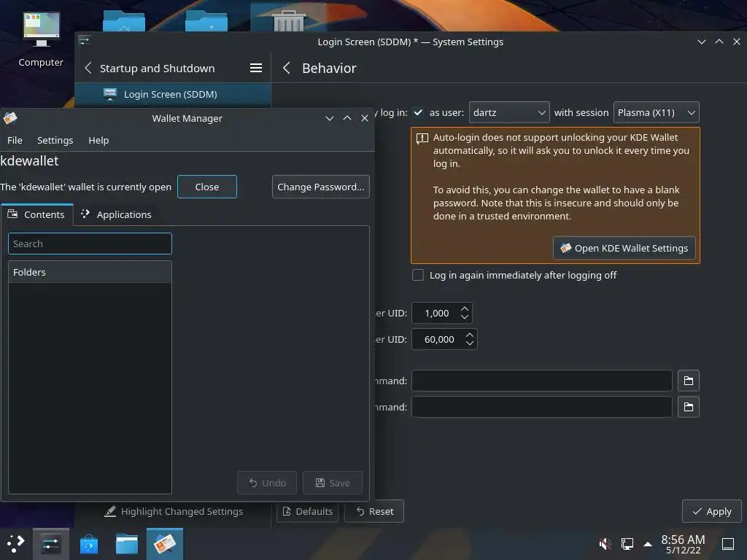Enable log in again after logging off

(418, 275)
